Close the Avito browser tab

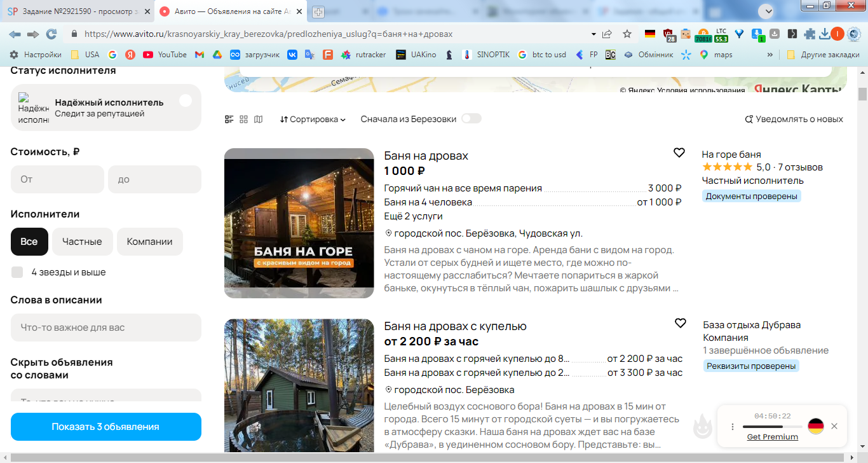(299, 11)
